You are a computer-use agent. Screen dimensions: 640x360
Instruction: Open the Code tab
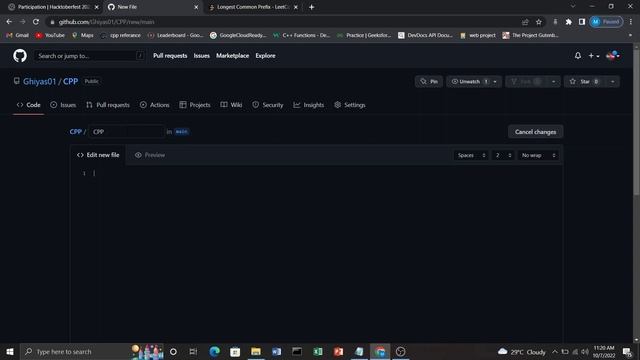[29, 105]
